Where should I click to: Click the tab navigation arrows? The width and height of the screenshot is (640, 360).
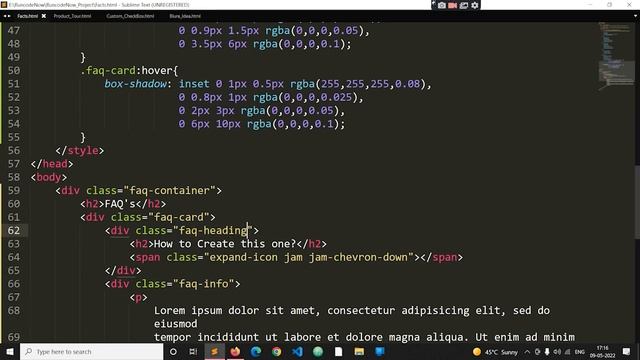click(x=7, y=16)
